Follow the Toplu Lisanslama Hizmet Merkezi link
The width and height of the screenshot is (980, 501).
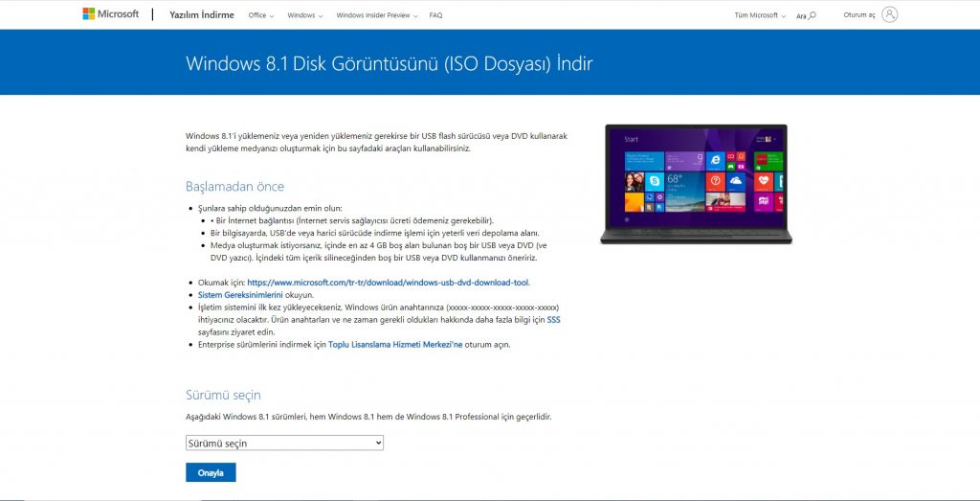tap(395, 344)
